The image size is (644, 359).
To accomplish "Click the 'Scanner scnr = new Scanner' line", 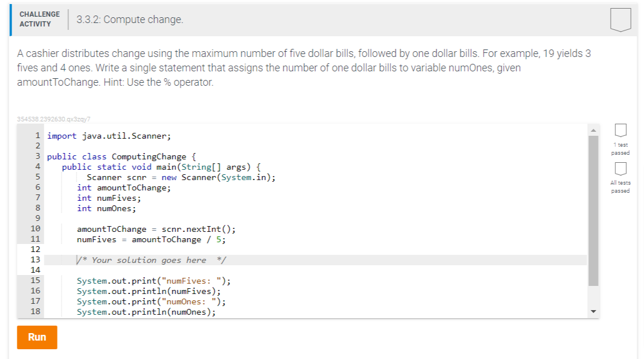I will point(181,177).
